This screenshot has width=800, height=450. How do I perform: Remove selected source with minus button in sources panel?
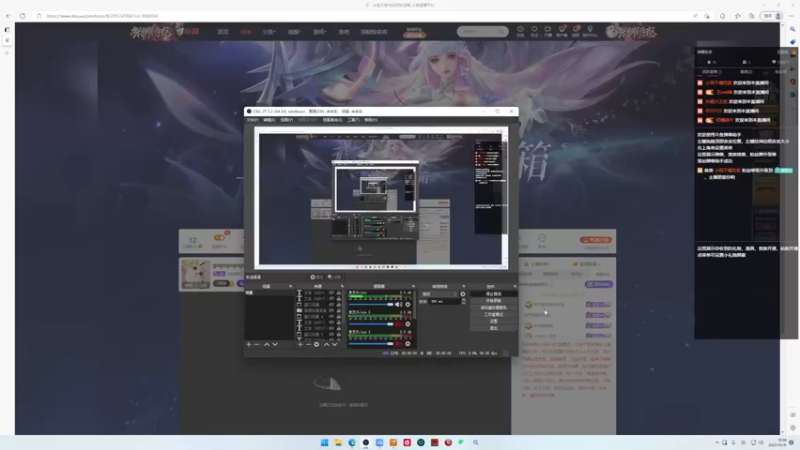click(x=308, y=344)
